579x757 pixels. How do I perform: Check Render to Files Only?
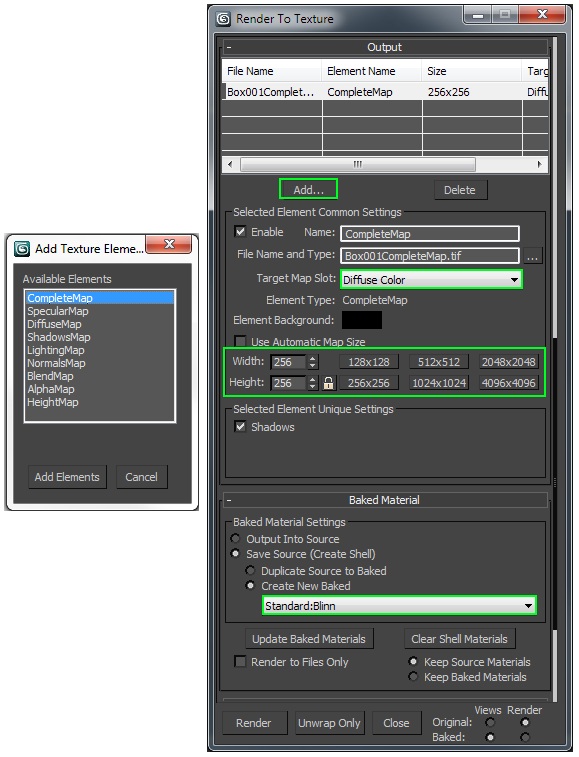(240, 661)
